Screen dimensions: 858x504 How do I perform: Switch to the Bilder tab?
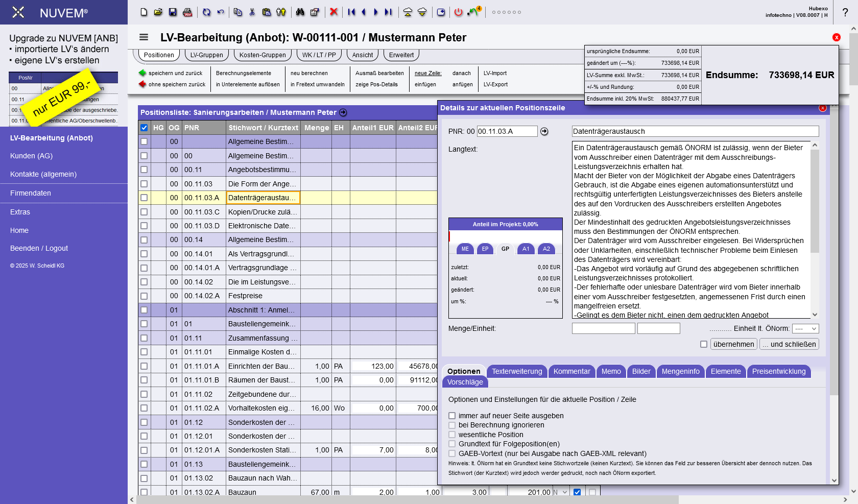[641, 371]
